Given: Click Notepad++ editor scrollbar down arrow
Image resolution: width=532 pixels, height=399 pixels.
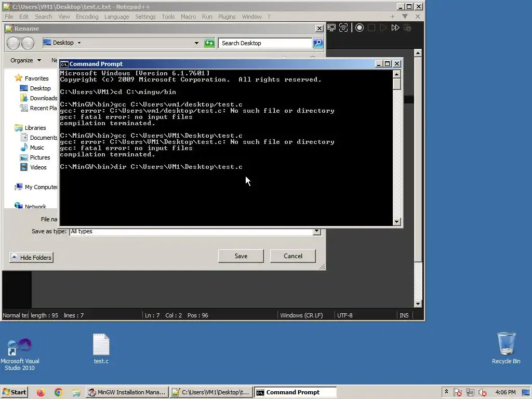Looking at the screenshot, I should click(418, 304).
